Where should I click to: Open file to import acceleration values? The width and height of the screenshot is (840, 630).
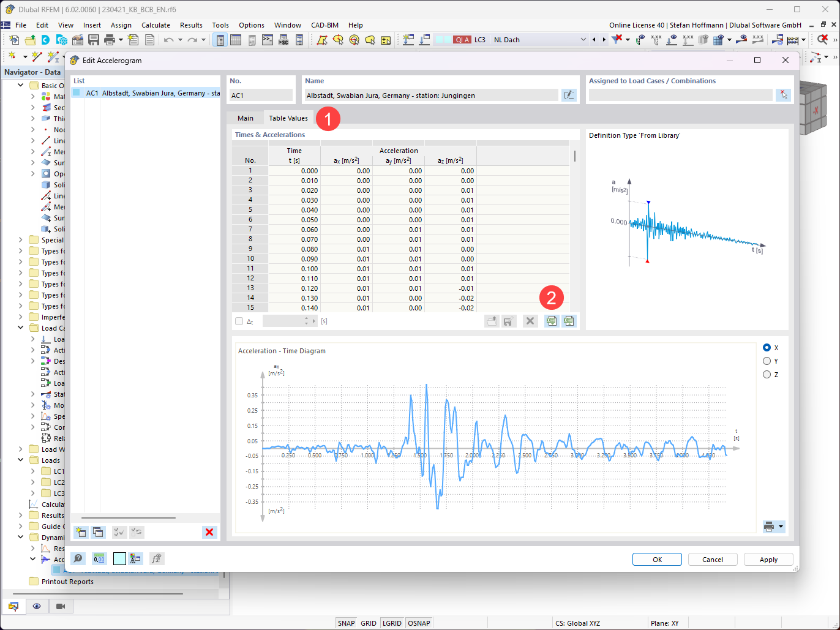tap(492, 320)
